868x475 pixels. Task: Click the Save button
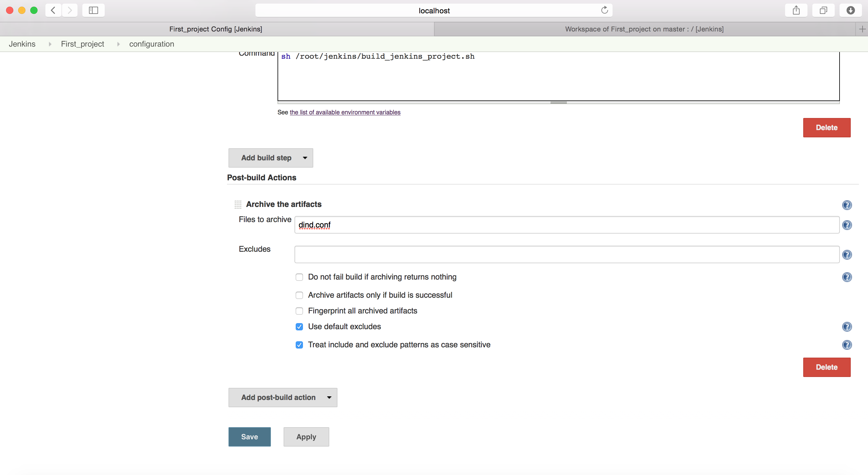(x=249, y=436)
